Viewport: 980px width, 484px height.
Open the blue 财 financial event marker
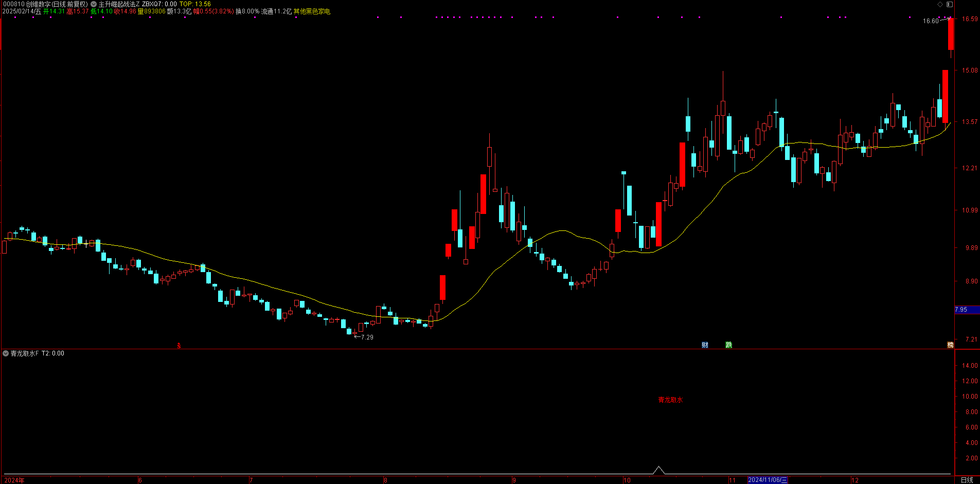(x=705, y=345)
